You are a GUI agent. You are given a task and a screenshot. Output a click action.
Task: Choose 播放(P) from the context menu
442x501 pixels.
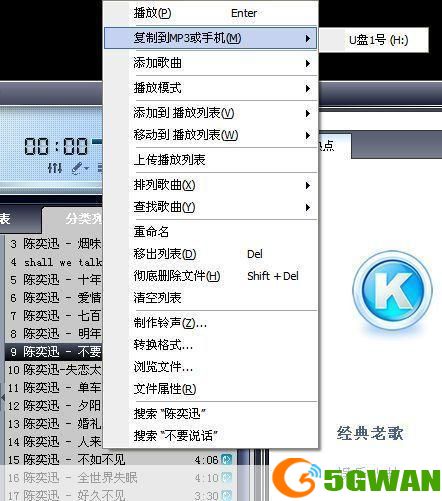(211, 13)
